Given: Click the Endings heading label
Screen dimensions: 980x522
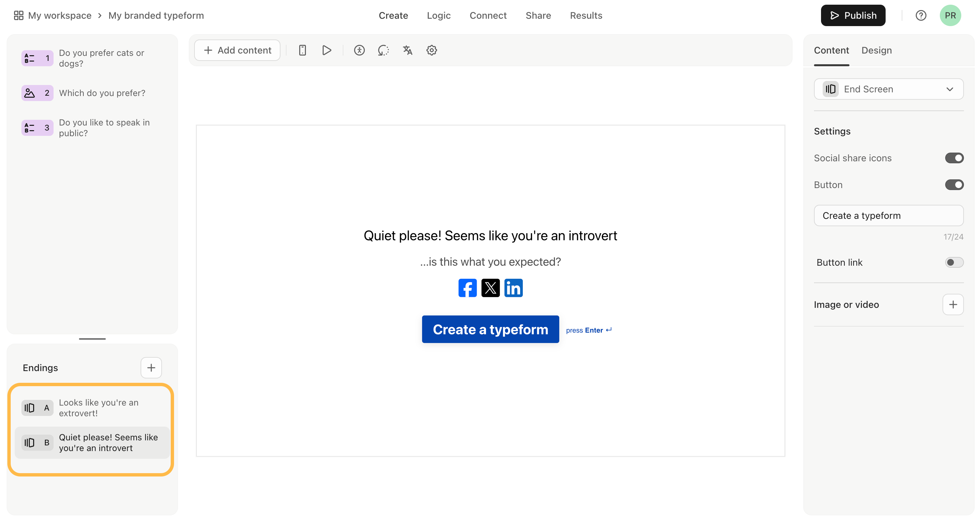Looking at the screenshot, I should [x=40, y=367].
